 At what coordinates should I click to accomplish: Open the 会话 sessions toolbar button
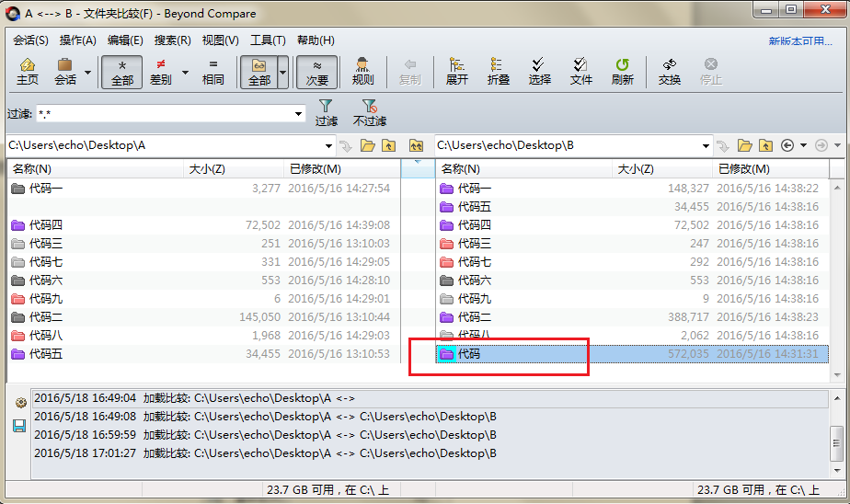click(x=65, y=72)
